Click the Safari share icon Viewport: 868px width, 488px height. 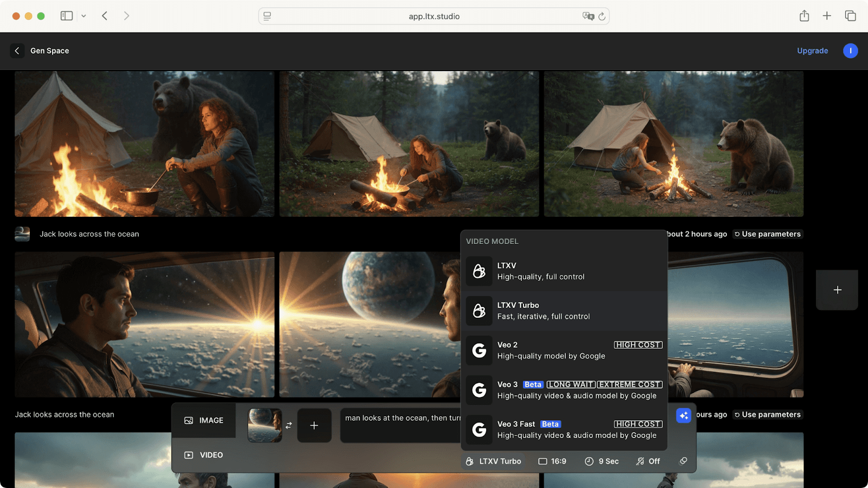(804, 16)
